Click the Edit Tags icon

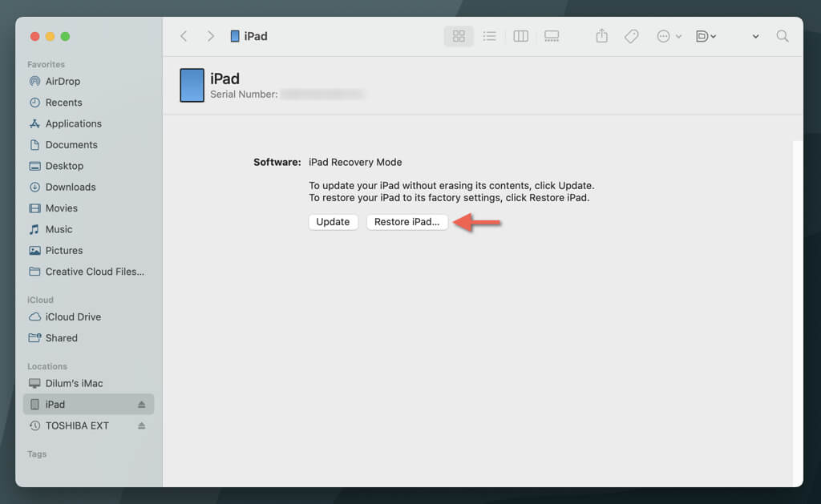(632, 36)
